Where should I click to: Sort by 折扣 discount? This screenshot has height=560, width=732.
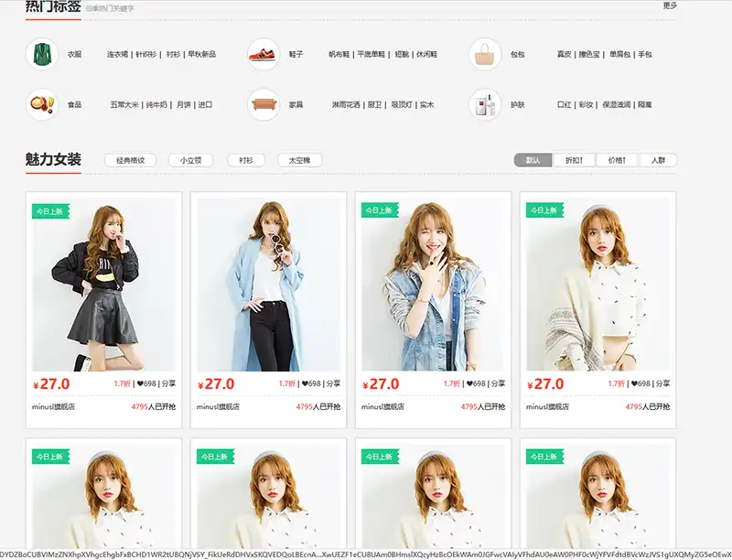coord(574,160)
